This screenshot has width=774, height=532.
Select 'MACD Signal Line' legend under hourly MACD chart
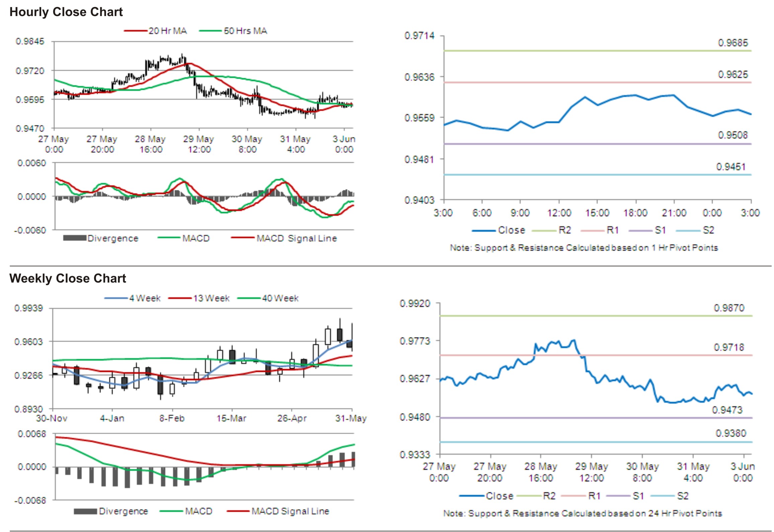coord(296,238)
